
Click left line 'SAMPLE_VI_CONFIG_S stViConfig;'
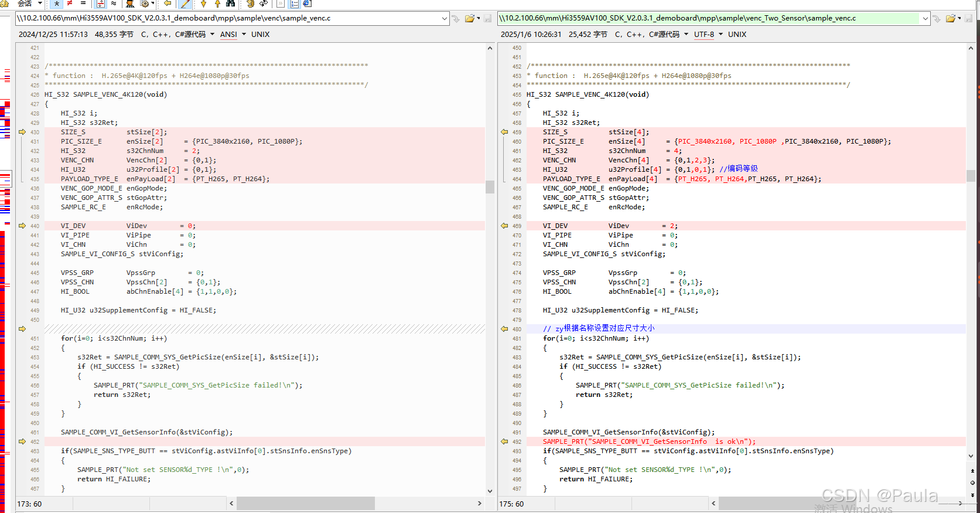pyautogui.click(x=122, y=254)
